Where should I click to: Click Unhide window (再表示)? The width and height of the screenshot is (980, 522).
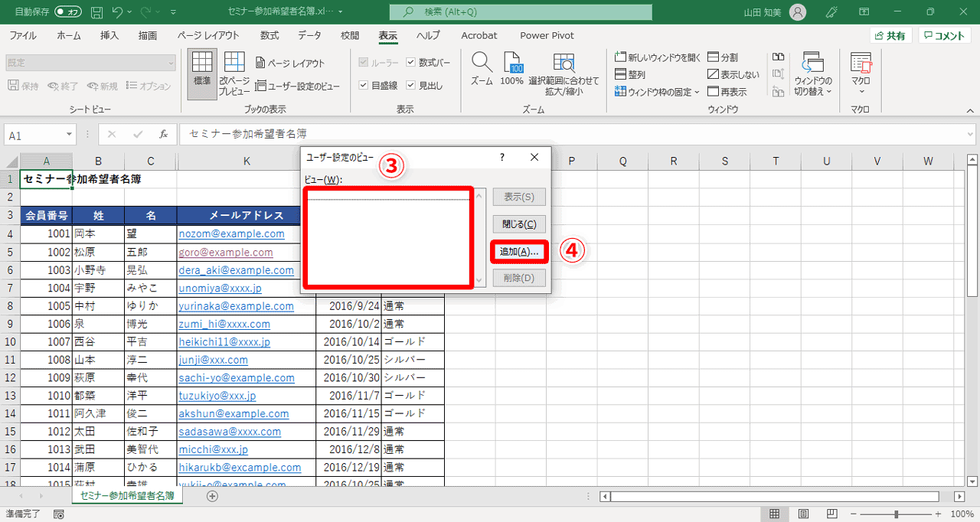pos(727,92)
